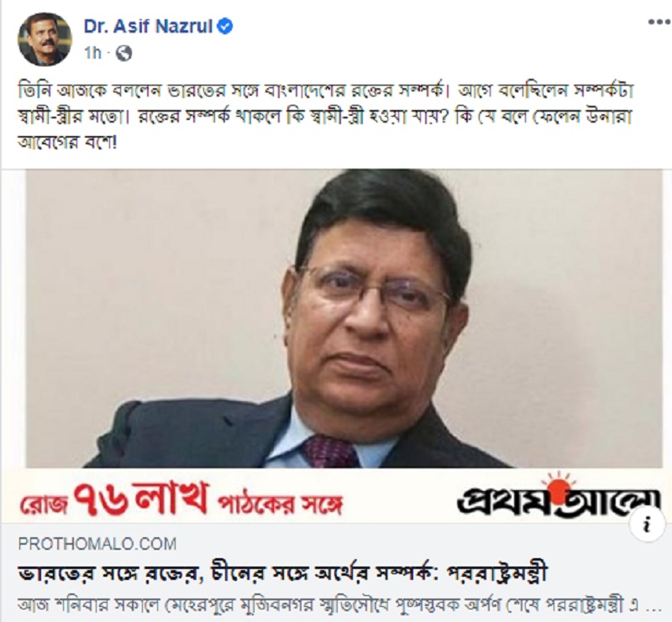Click the globe public privacy icon
The image size is (672, 622).
coord(123,53)
